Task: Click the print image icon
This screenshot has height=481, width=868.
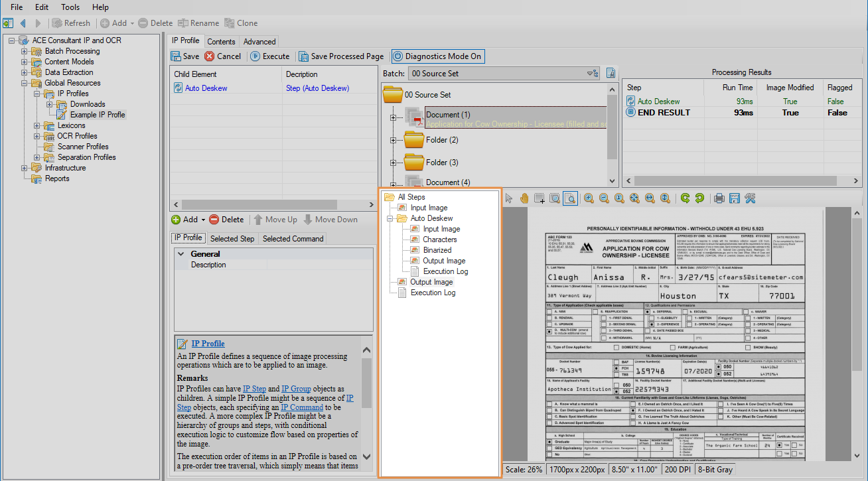Action: (719, 198)
